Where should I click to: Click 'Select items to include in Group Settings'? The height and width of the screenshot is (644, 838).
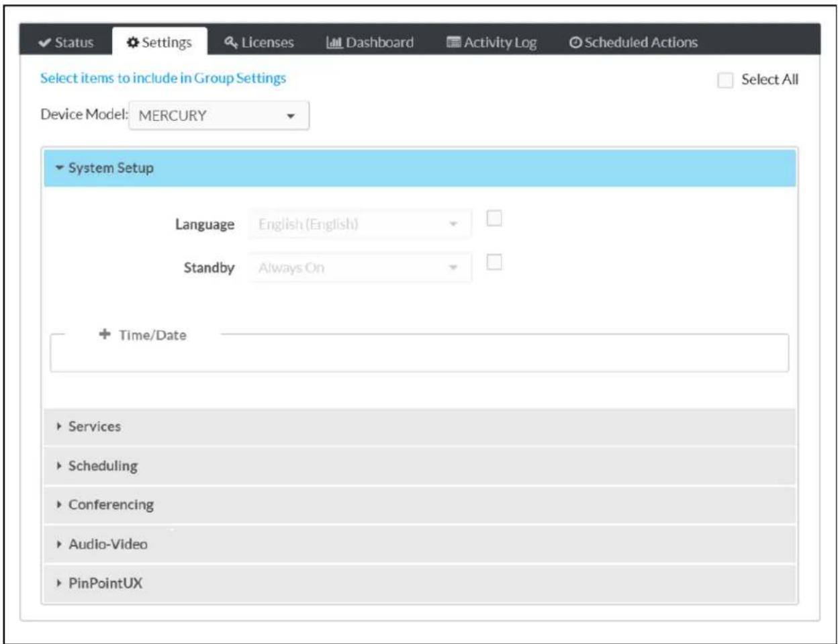(x=163, y=78)
